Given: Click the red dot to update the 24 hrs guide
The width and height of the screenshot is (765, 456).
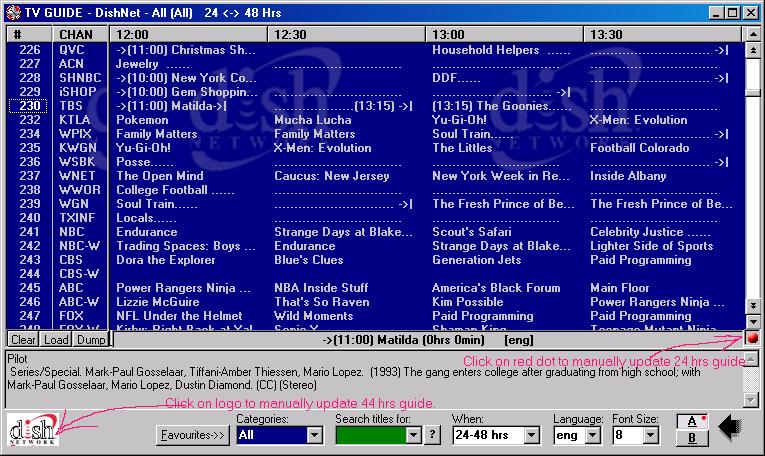Looking at the screenshot, I should (752, 338).
